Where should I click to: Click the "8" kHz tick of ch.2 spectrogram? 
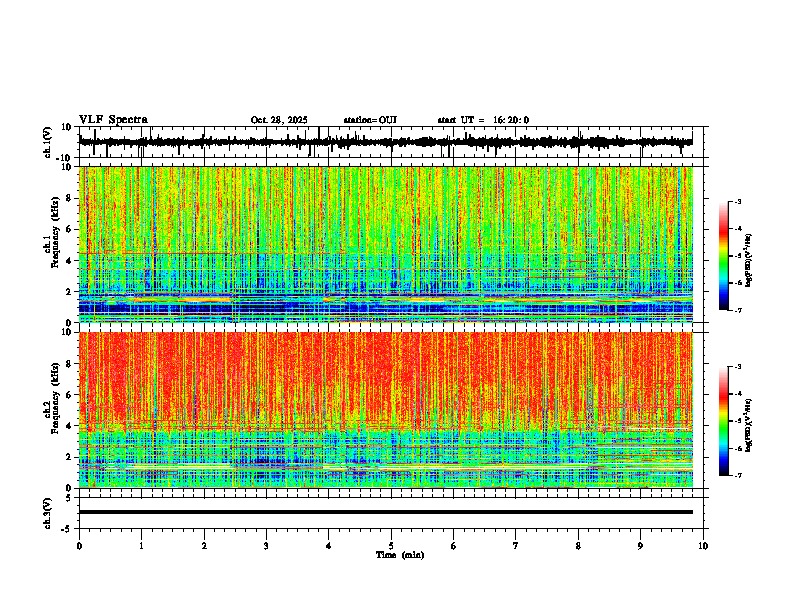69,364
